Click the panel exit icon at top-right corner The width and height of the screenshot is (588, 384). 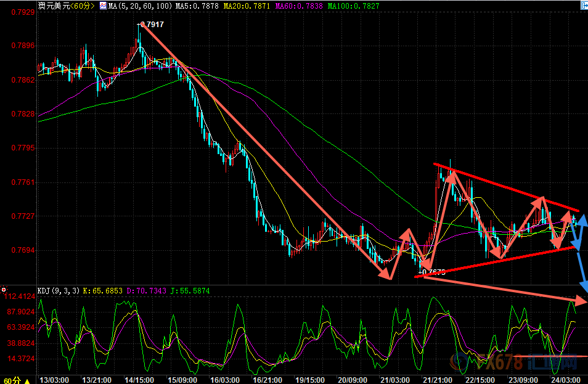584,5
